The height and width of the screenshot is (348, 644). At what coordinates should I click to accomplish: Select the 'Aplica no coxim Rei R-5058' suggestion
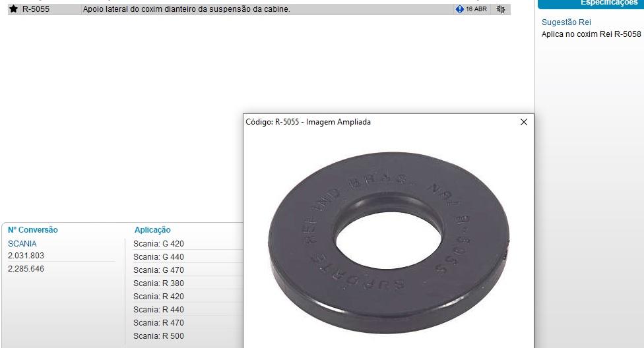tap(591, 34)
